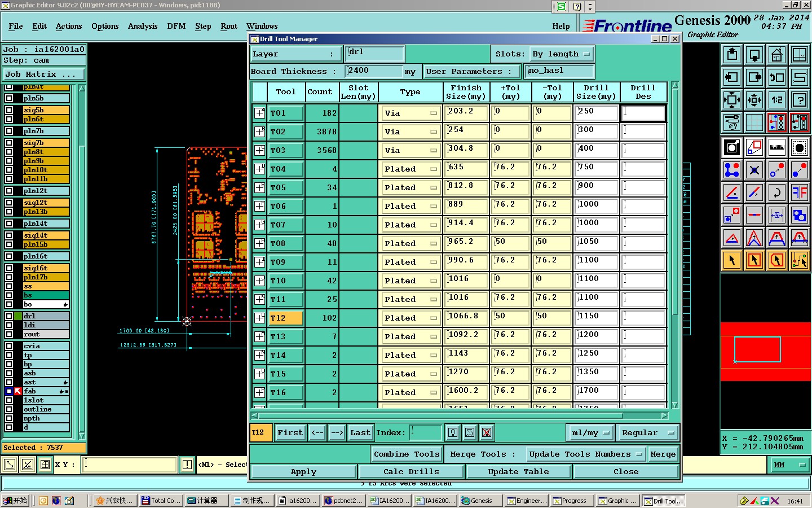Open the Type dropdown for tool T01
This screenshot has height=508, width=812.
(x=411, y=113)
